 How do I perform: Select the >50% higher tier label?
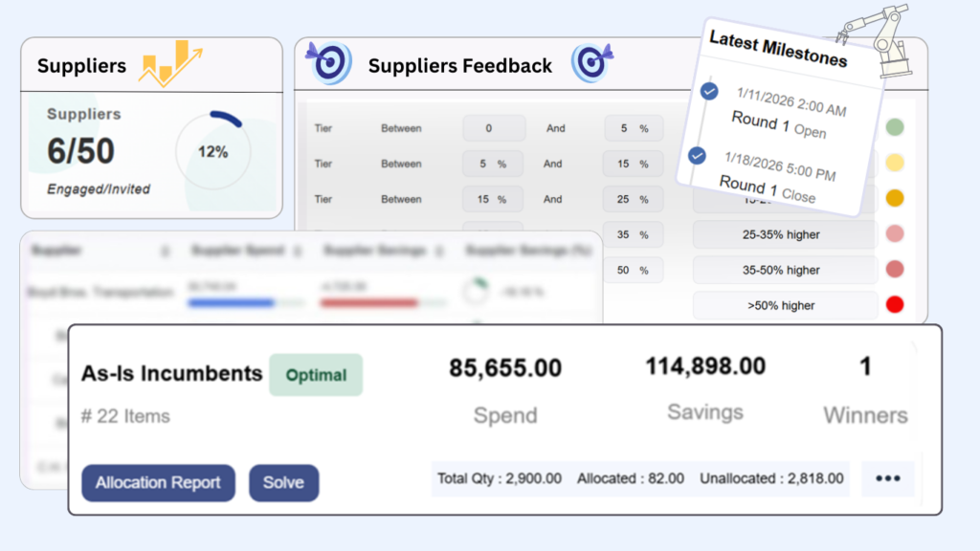pyautogui.click(x=784, y=305)
